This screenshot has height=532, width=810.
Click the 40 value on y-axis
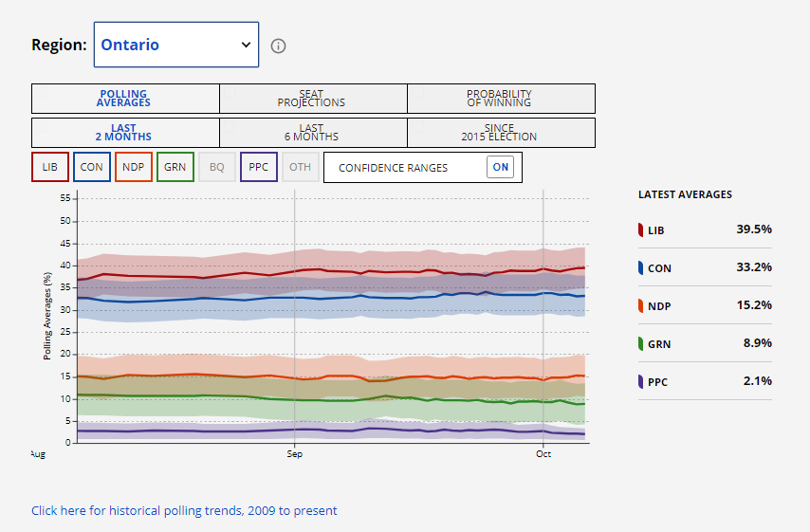point(65,266)
